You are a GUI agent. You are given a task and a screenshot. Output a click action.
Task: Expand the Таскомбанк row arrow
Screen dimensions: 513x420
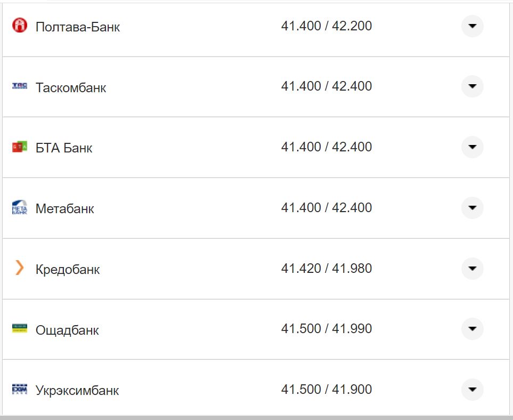pyautogui.click(x=472, y=86)
